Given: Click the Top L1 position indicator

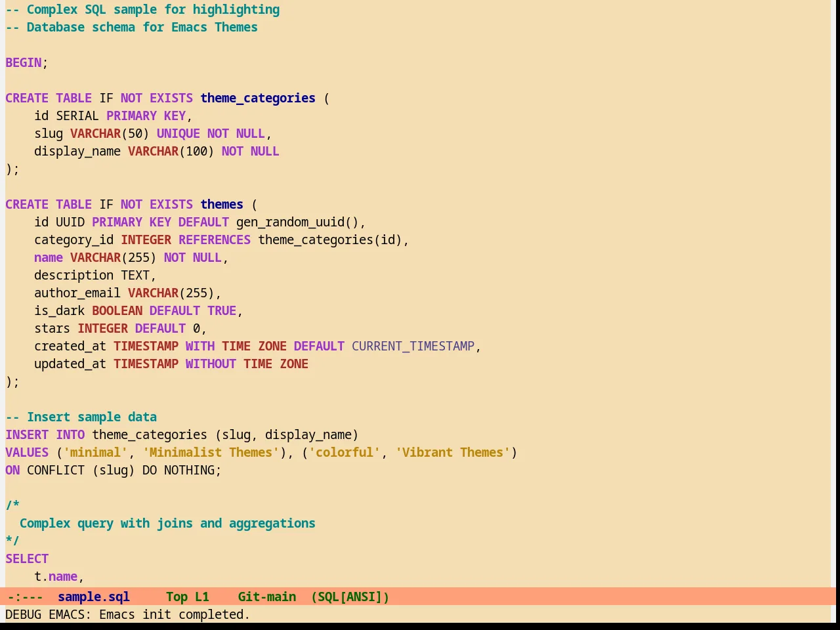Looking at the screenshot, I should [x=188, y=597].
